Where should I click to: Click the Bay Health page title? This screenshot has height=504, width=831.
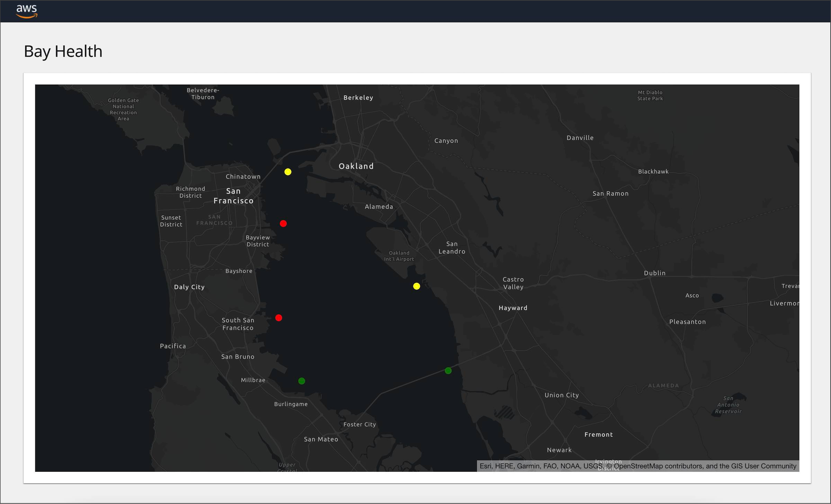click(x=63, y=51)
